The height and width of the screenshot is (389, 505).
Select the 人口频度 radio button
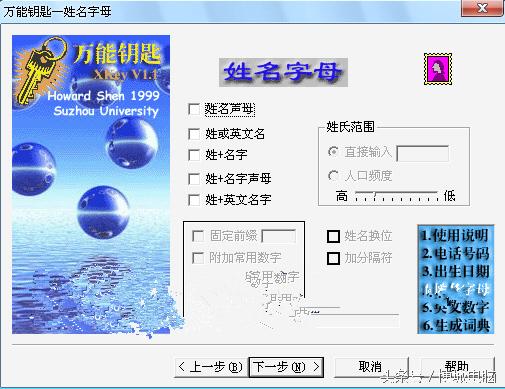[333, 175]
